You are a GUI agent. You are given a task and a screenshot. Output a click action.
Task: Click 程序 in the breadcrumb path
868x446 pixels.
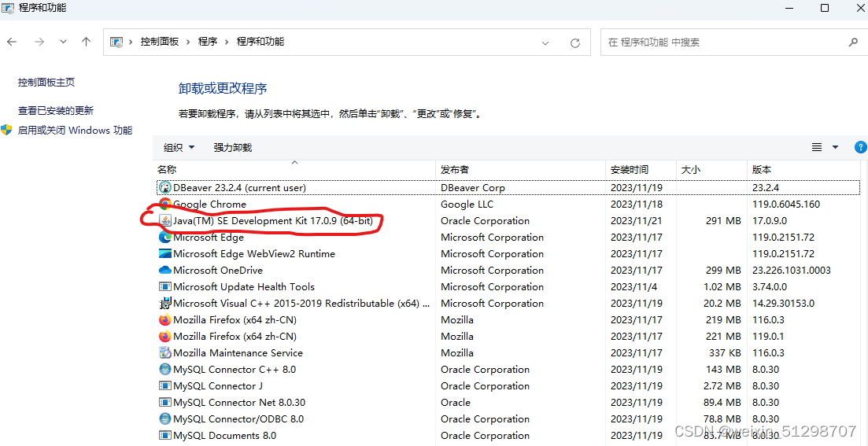tap(208, 42)
